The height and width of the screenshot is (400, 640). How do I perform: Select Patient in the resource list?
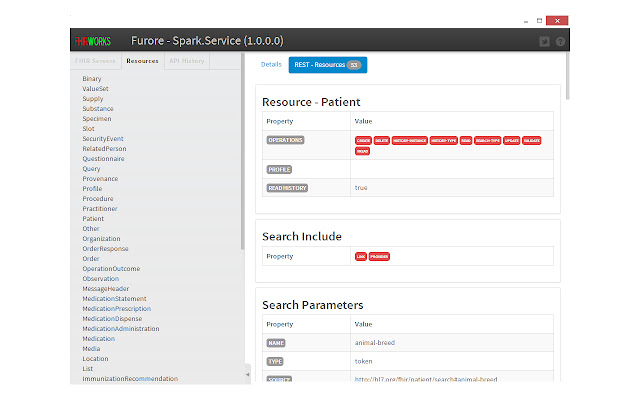[93, 219]
